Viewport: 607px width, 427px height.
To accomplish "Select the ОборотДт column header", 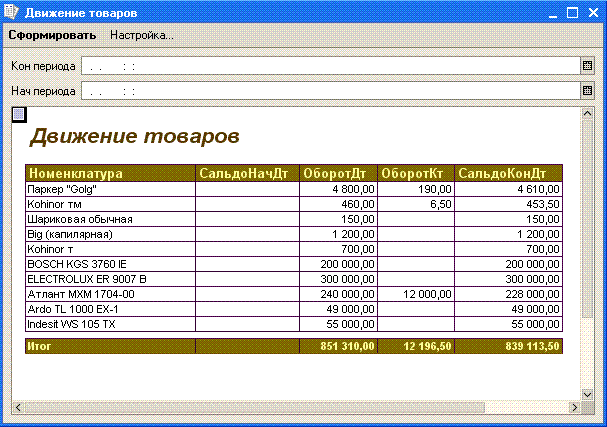I will [338, 173].
